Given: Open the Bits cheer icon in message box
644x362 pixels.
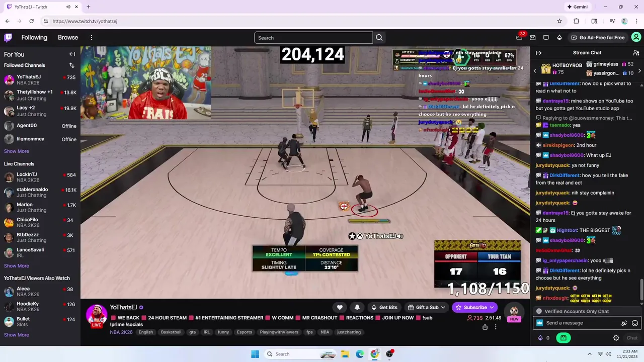Looking at the screenshot, I should [624, 323].
